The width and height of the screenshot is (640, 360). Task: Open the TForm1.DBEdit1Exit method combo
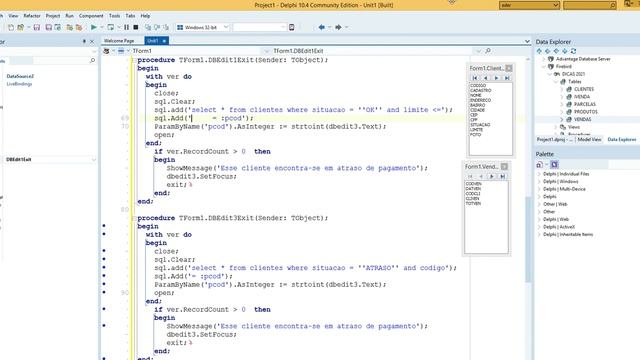pos(376,51)
